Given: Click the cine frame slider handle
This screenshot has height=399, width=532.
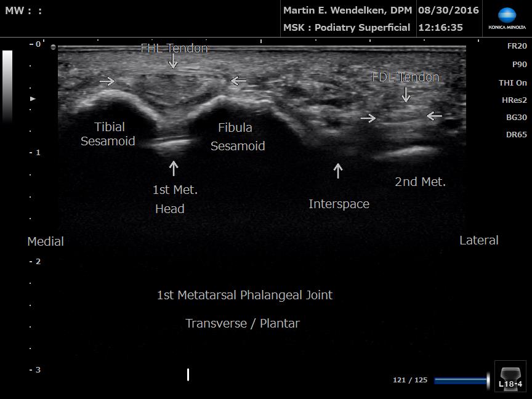Looking at the screenshot, I should [x=488, y=381].
